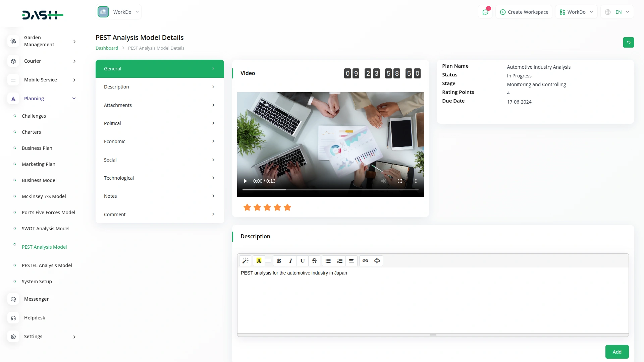The width and height of the screenshot is (644, 362).
Task: Apply italic formatting in editor toolbar
Action: pos(290,261)
